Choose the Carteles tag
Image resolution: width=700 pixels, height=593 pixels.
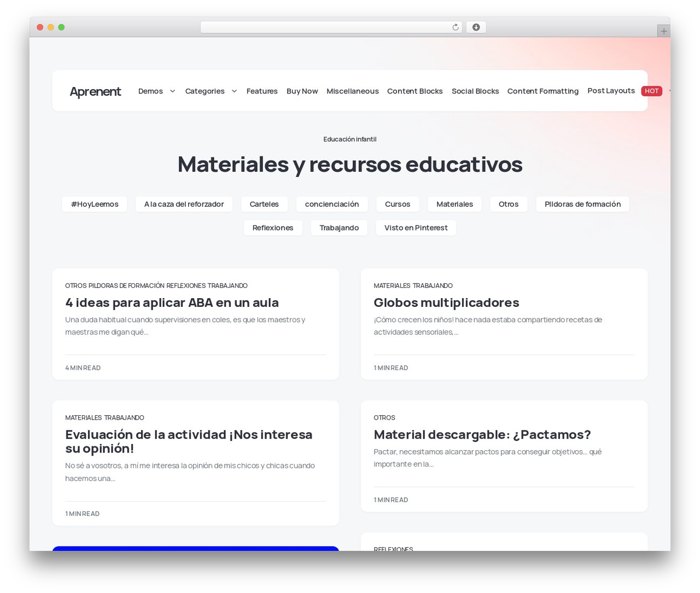(264, 204)
